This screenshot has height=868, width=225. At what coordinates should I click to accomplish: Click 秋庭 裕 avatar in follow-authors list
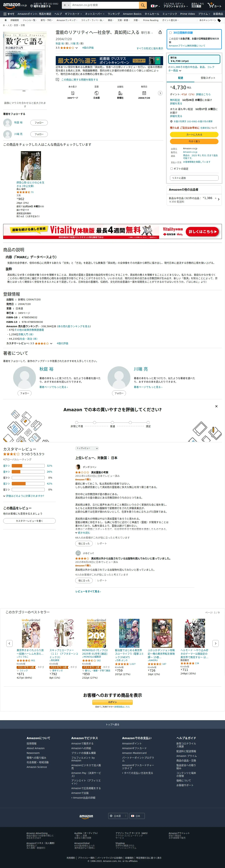coord(7,123)
